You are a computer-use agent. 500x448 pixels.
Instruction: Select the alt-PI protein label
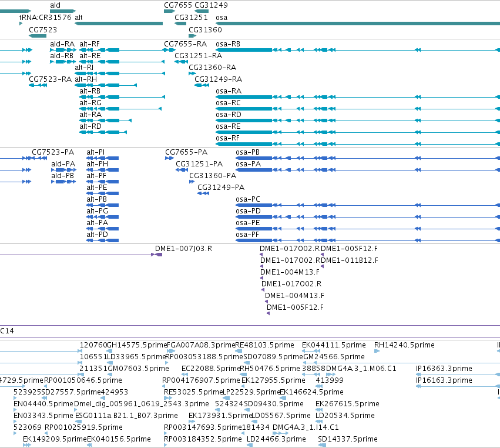tap(96, 152)
